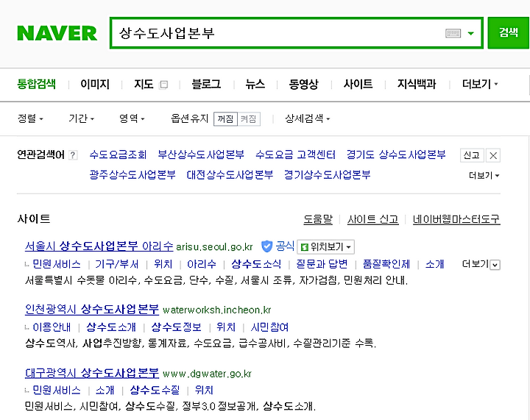Image resolution: width=530 pixels, height=420 pixels.
Task: Expand 더보기 in related searches
Action: coord(484,176)
